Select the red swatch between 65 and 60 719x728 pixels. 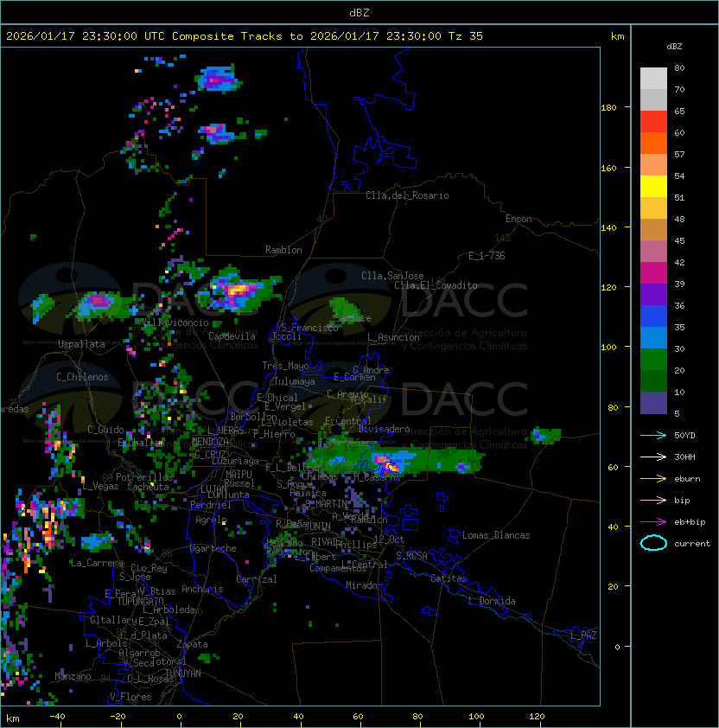pyautogui.click(x=653, y=122)
